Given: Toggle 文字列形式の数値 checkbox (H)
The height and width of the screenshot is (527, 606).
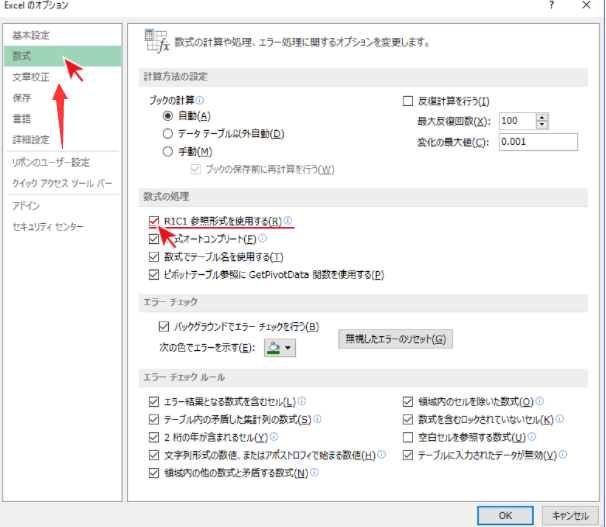Looking at the screenshot, I should [154, 455].
